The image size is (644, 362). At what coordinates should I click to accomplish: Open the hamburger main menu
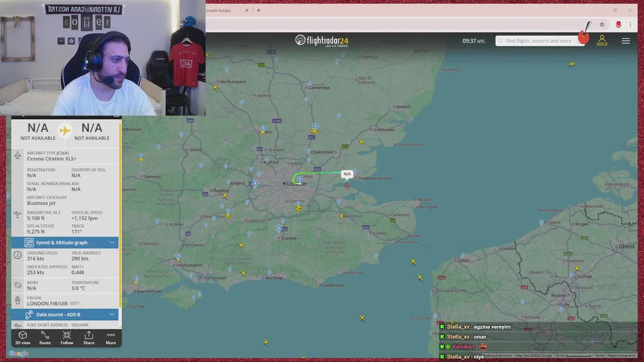[x=626, y=41]
